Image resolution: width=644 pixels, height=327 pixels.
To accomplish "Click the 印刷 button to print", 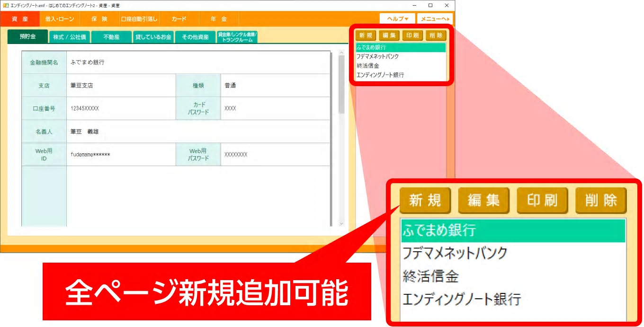I will pyautogui.click(x=411, y=35).
